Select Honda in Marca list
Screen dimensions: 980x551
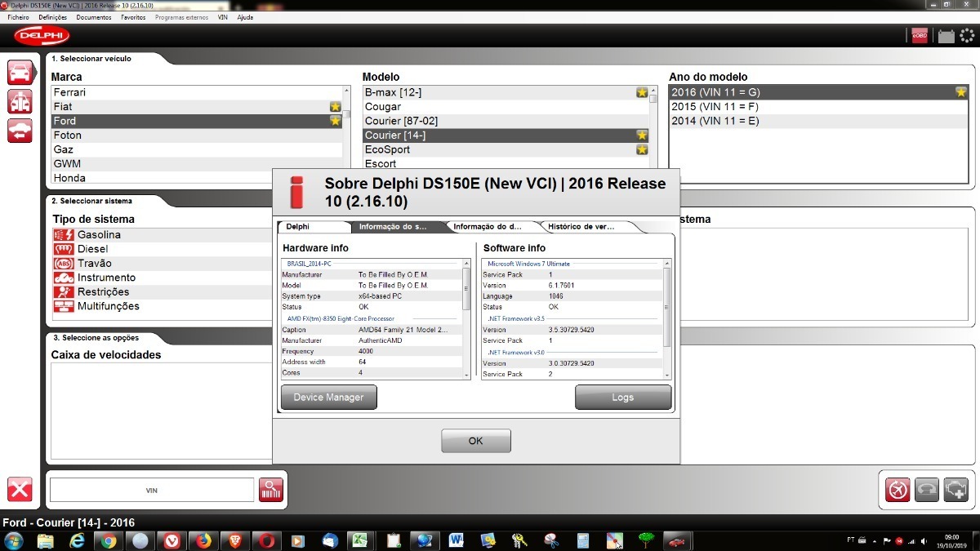198,178
